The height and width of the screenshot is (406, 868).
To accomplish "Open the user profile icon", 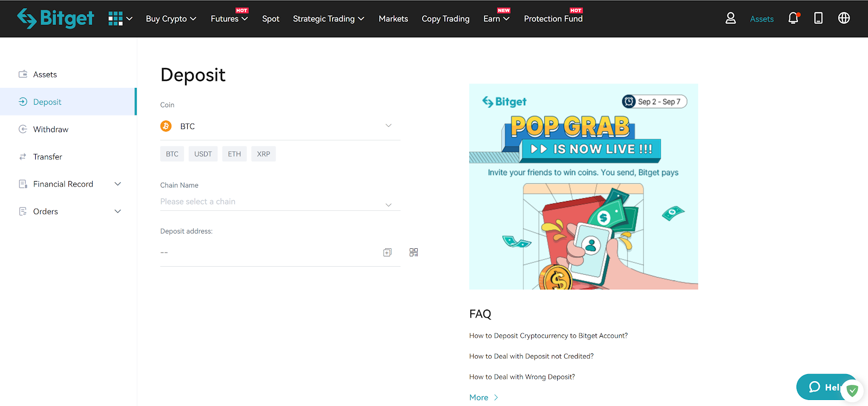I will pyautogui.click(x=731, y=18).
